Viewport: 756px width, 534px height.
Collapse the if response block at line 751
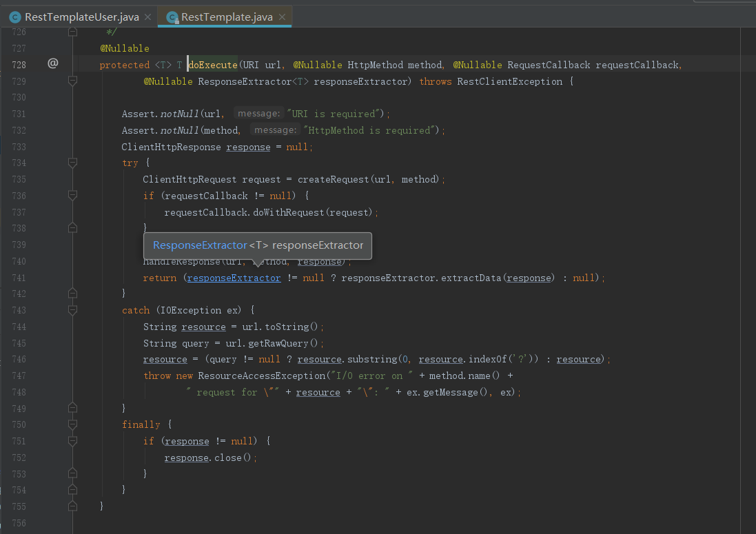[x=73, y=441]
